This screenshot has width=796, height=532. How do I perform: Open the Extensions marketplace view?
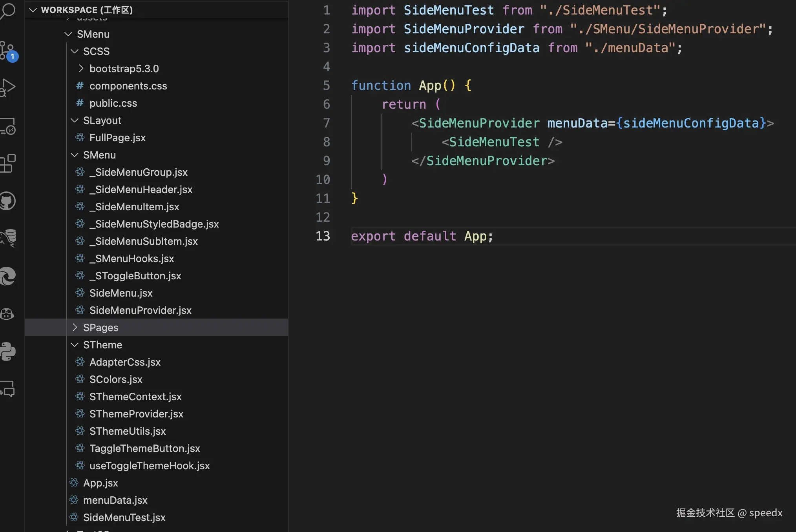click(8, 163)
